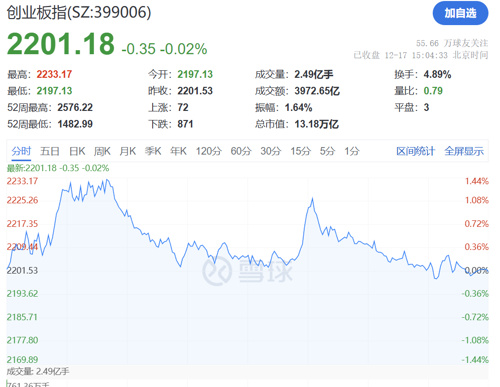This screenshot has width=500, height=387.
Task: Click the chart peak near 2233.17
Action: coord(107,181)
